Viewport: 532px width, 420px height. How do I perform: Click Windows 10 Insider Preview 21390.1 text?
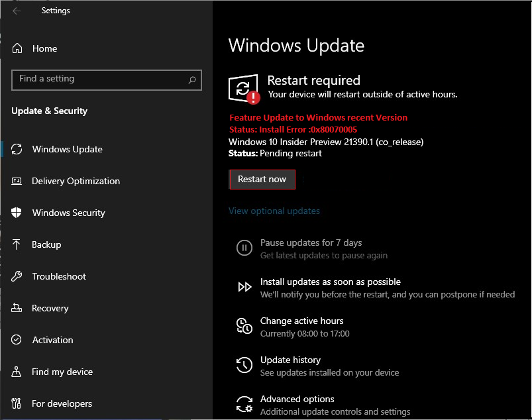pyautogui.click(x=326, y=142)
